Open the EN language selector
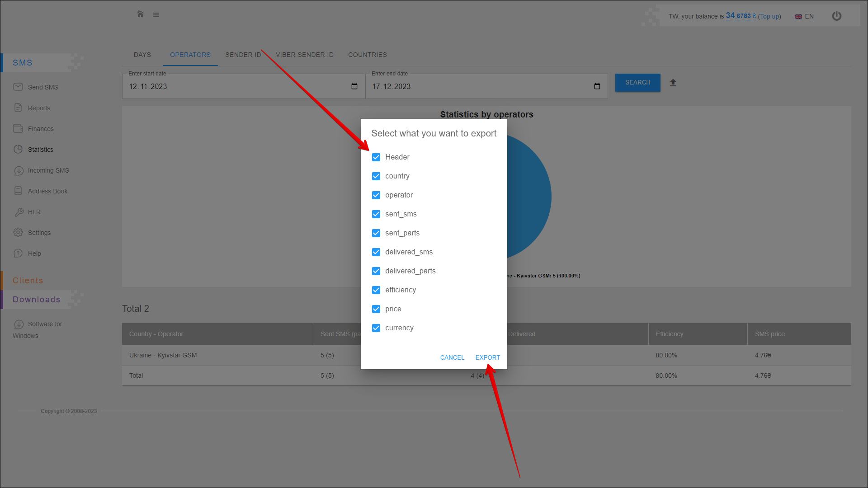The width and height of the screenshot is (868, 488). 804,17
